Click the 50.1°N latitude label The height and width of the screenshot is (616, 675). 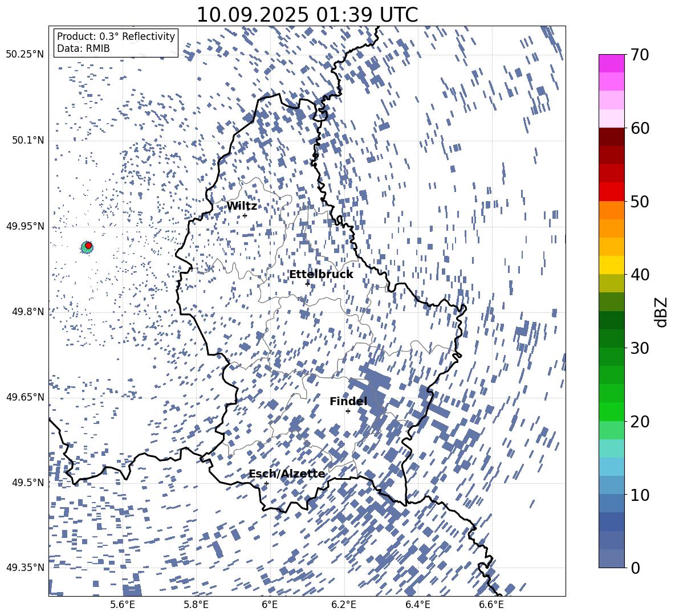pos(27,140)
